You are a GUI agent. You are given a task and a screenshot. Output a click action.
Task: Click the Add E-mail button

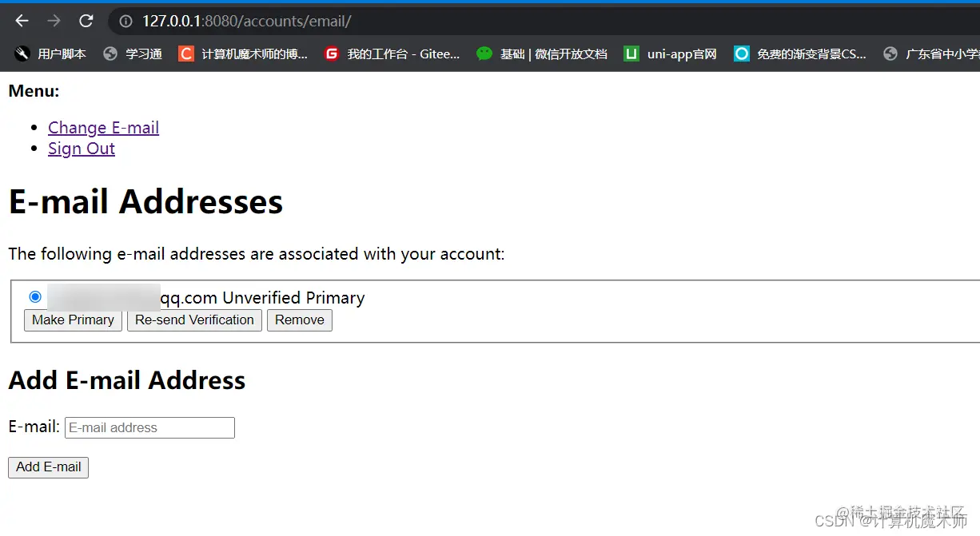pos(48,467)
